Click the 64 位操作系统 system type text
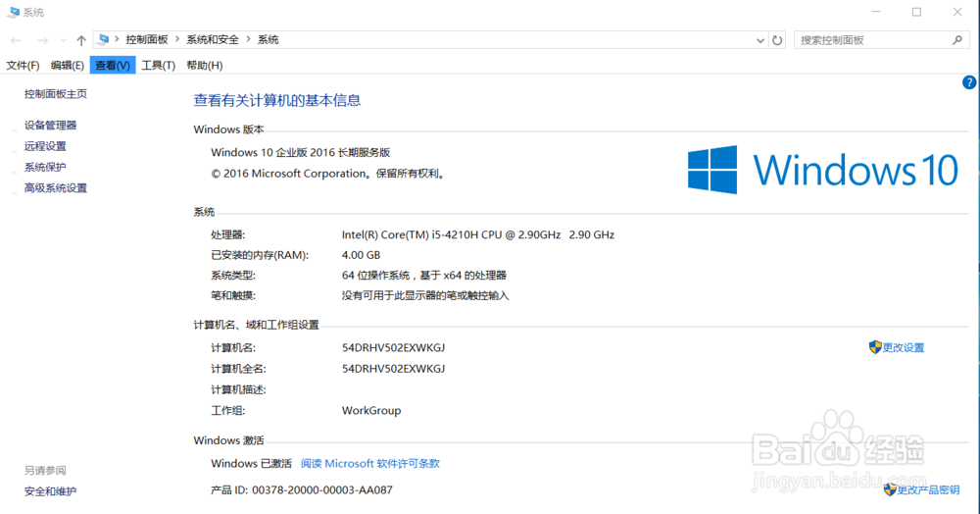980x514 pixels. (x=423, y=275)
